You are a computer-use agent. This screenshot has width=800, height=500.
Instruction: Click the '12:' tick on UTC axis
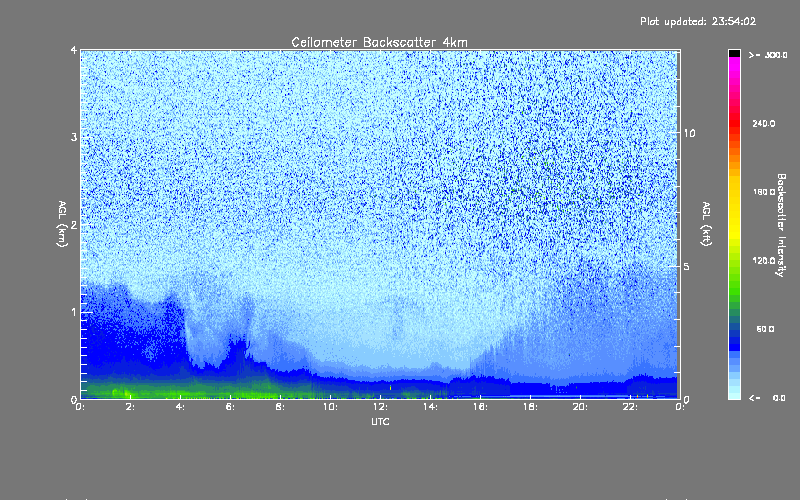point(380,407)
